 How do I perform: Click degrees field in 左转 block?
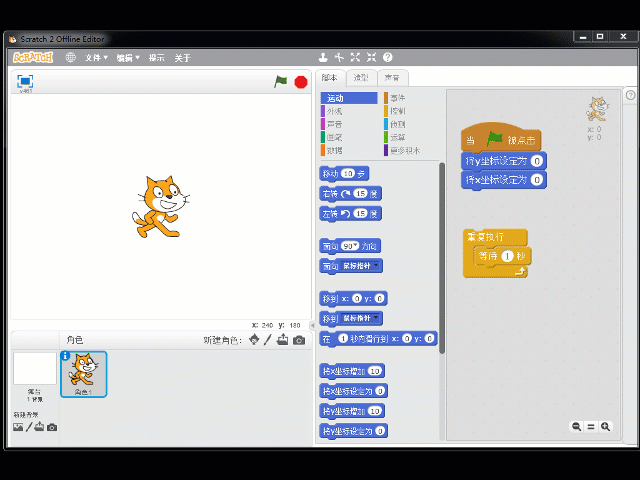point(360,213)
